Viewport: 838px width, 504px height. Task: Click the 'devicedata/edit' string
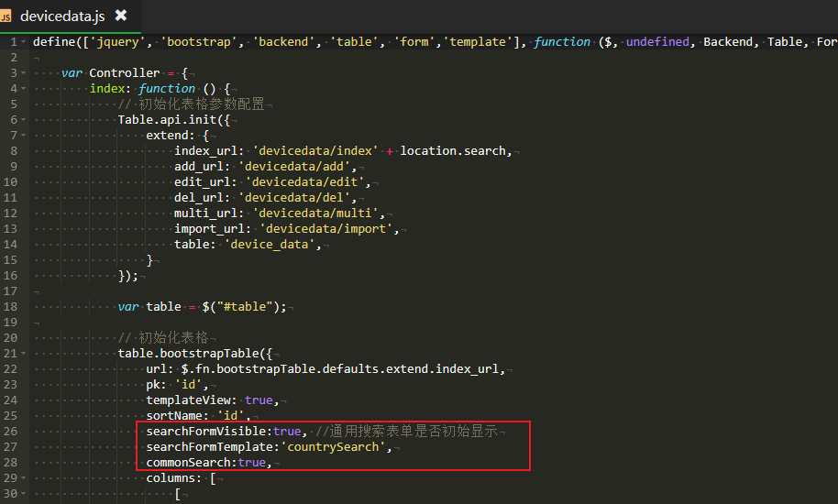304,182
